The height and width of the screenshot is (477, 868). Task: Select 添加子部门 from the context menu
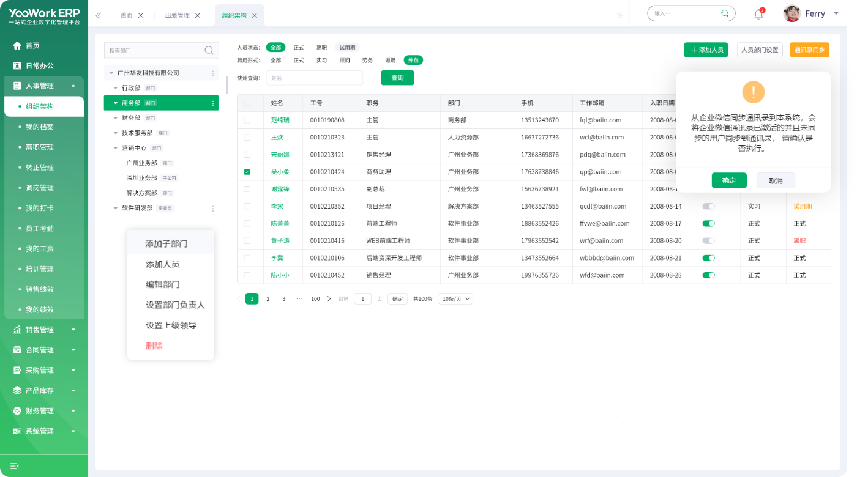tap(166, 244)
